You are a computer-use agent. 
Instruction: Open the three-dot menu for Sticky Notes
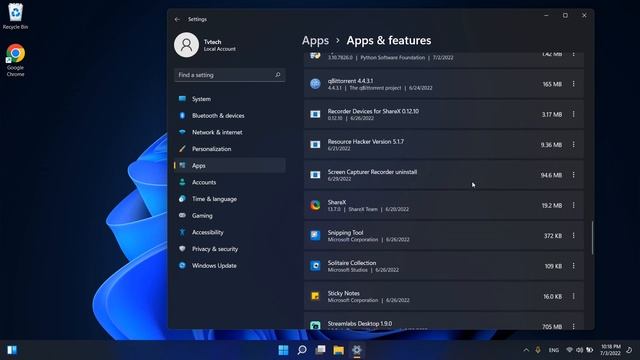tap(573, 296)
